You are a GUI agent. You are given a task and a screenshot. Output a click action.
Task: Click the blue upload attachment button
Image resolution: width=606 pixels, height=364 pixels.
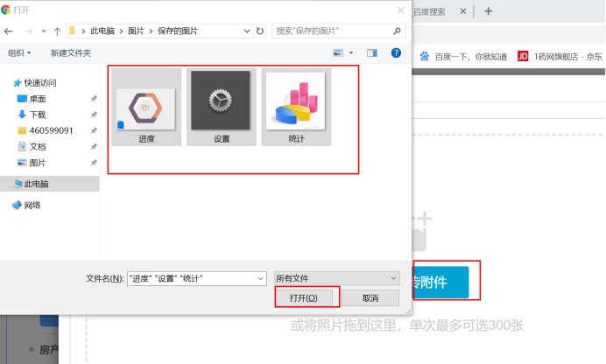(x=441, y=282)
